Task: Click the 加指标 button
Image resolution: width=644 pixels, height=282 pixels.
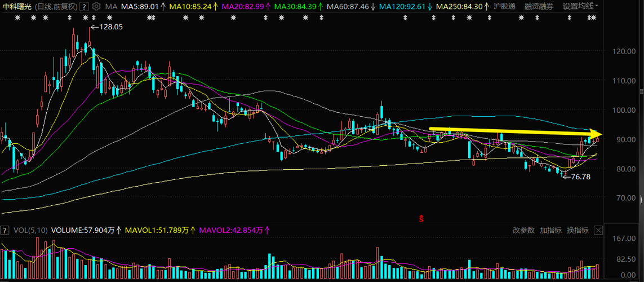Action: (x=551, y=230)
